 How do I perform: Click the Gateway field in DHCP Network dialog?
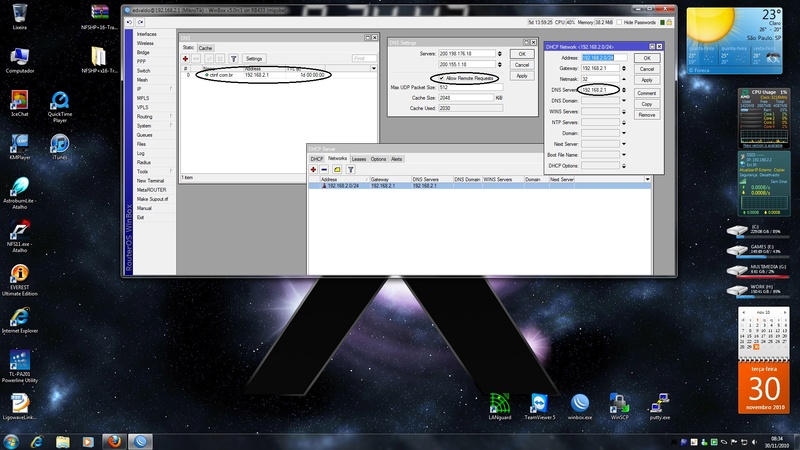click(x=601, y=67)
